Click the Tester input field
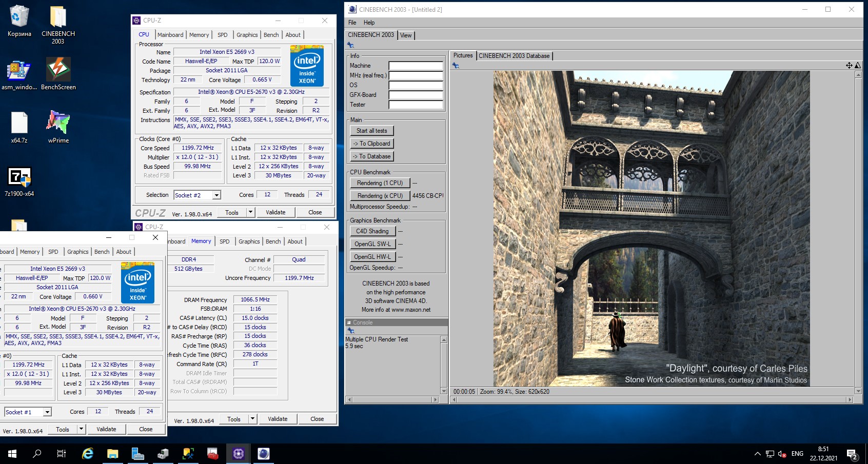Viewport: 868px width, 464px height. point(416,105)
